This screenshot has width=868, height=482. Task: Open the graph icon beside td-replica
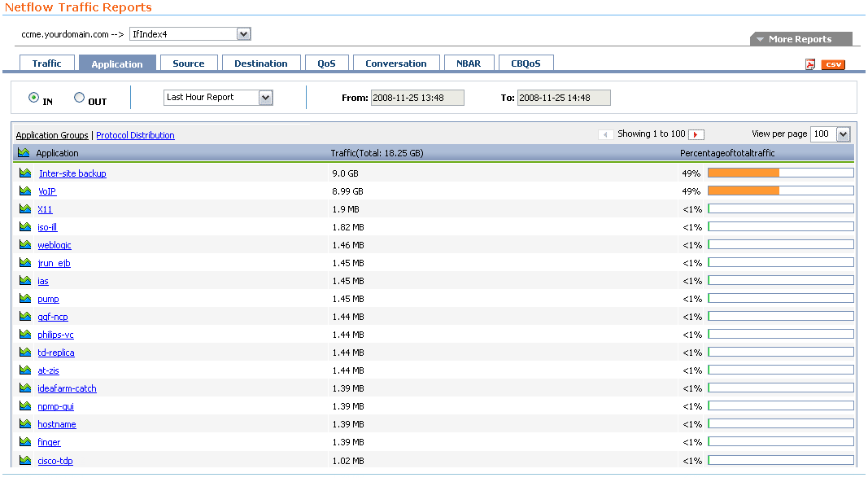pos(25,352)
